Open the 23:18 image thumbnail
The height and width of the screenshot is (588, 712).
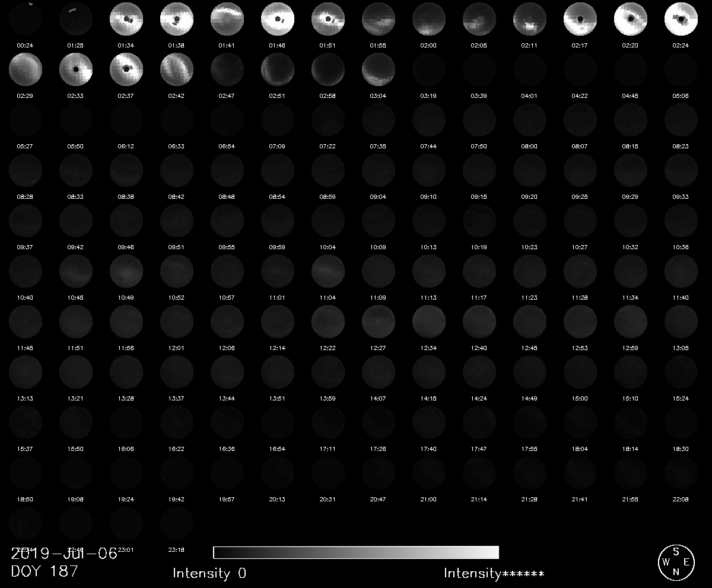(x=177, y=524)
